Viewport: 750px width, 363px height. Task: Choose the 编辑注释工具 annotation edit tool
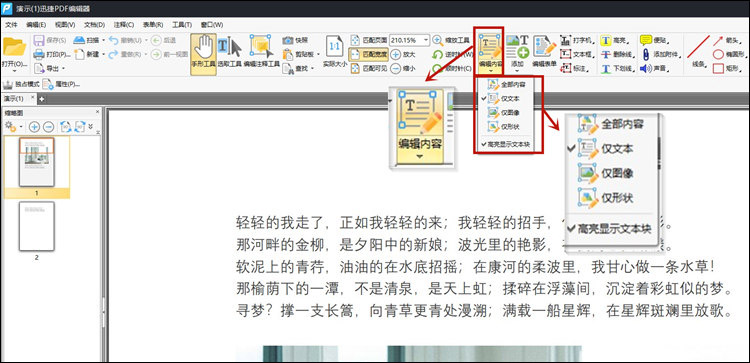pyautogui.click(x=261, y=53)
